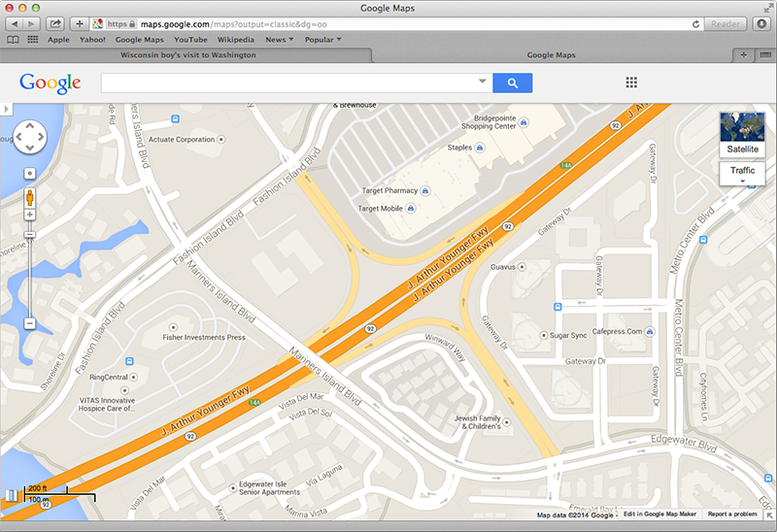This screenshot has width=777, height=532.
Task: Click the Safari back arrow button
Action: [x=14, y=23]
